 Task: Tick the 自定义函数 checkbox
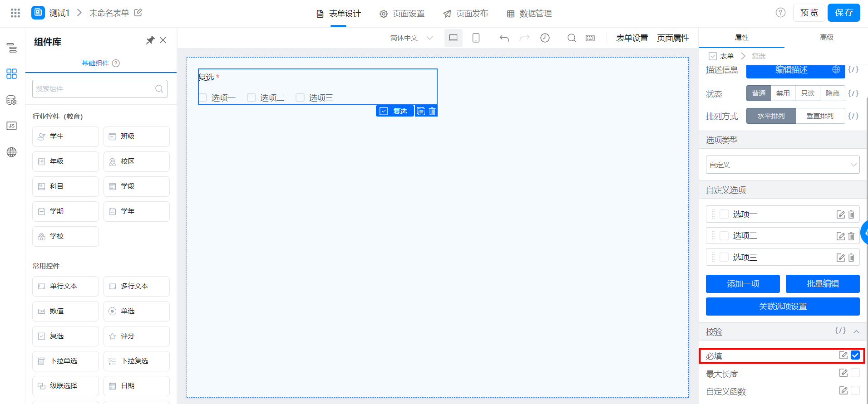click(x=855, y=390)
